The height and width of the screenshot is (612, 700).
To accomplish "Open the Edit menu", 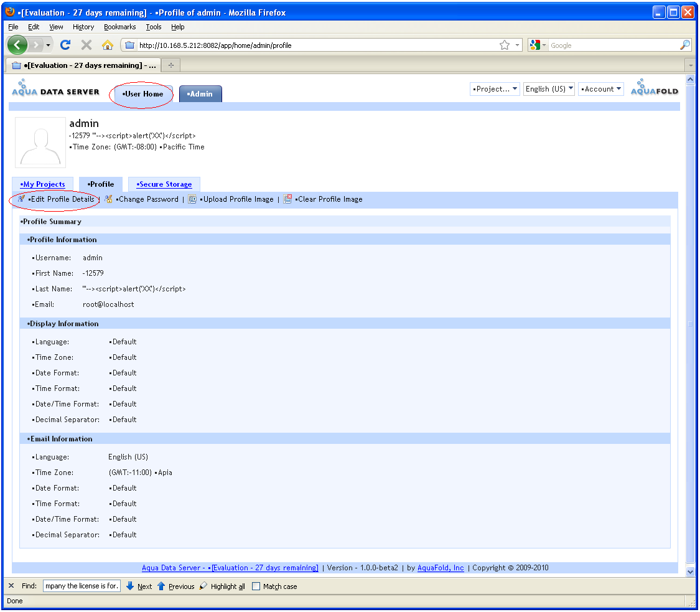I will (x=34, y=27).
